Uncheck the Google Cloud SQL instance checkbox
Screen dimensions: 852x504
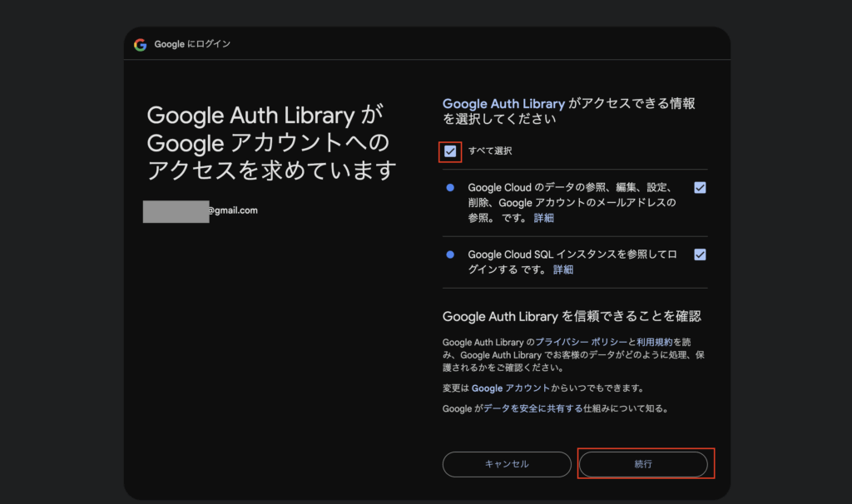[700, 254]
